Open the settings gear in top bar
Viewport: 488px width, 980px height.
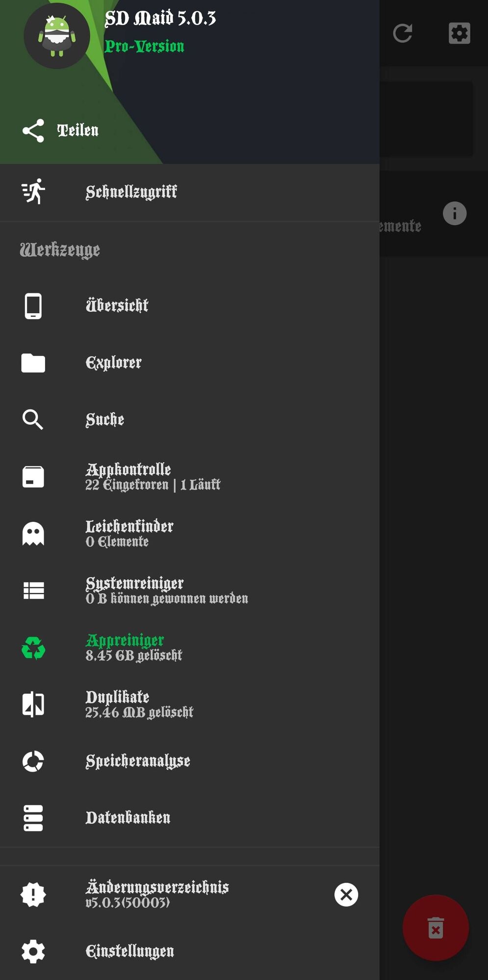coord(460,33)
